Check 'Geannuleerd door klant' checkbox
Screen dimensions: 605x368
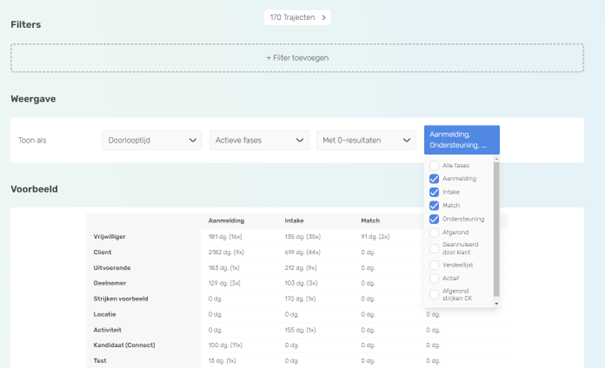(x=434, y=248)
